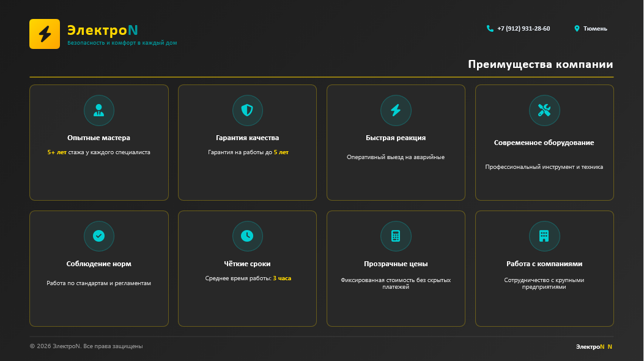The height and width of the screenshot is (361, 644).
Task: Click the shield icon for Гарантия качества
Action: 247,110
